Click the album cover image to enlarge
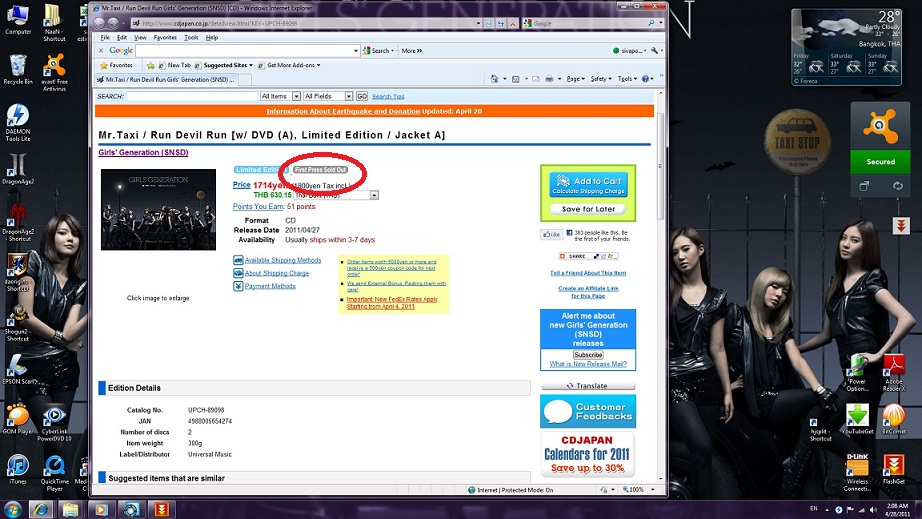 click(x=158, y=209)
